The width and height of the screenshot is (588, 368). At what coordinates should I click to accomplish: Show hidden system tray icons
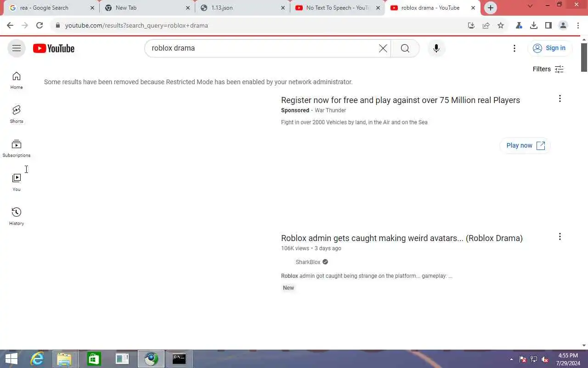[511, 359]
